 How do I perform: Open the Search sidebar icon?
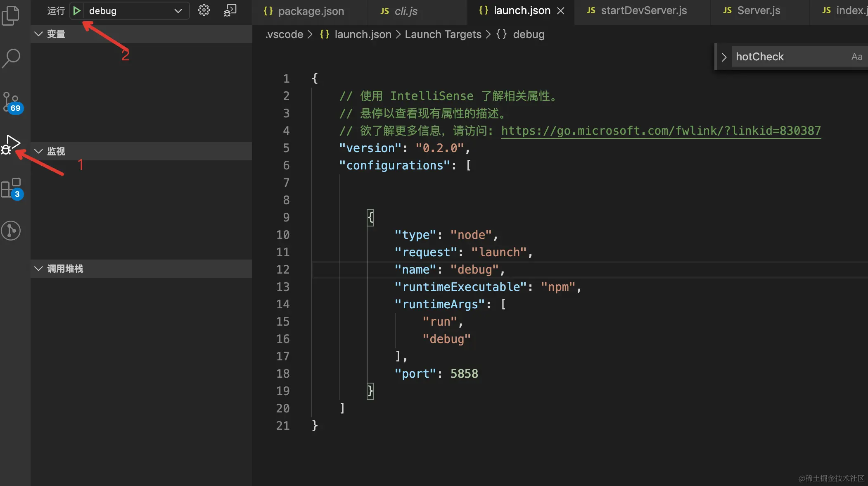point(11,58)
